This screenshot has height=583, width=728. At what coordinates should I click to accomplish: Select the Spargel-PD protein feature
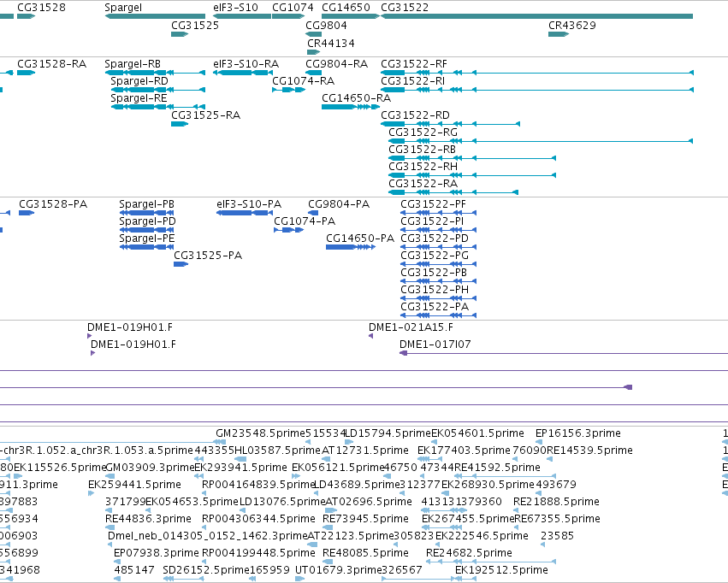point(147,230)
